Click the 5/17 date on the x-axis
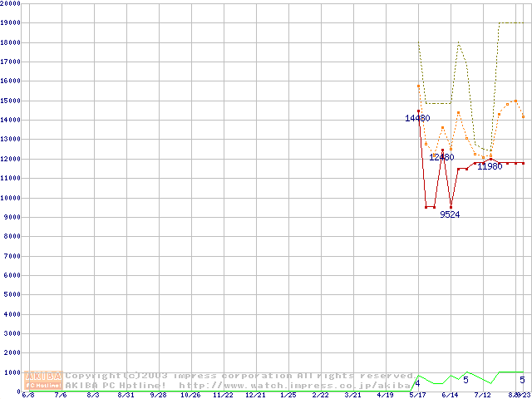532x399 pixels. [x=417, y=396]
